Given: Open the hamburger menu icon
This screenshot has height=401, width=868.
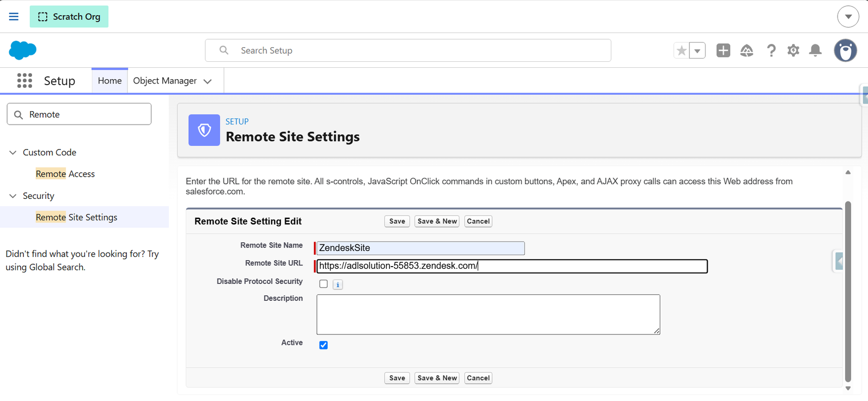Looking at the screenshot, I should pos(14,17).
